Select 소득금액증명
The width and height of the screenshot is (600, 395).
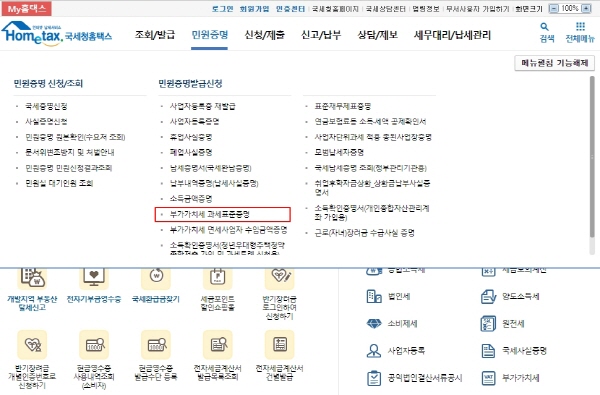[191, 199]
